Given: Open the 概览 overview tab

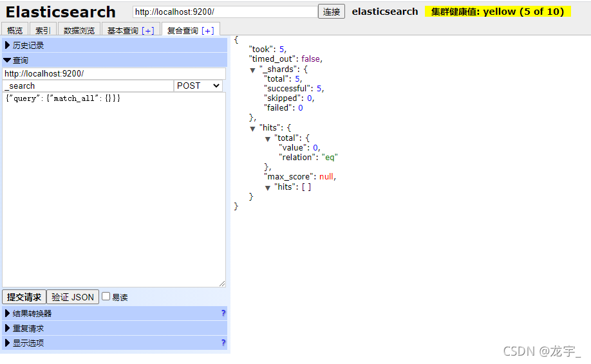Looking at the screenshot, I should 15,30.
